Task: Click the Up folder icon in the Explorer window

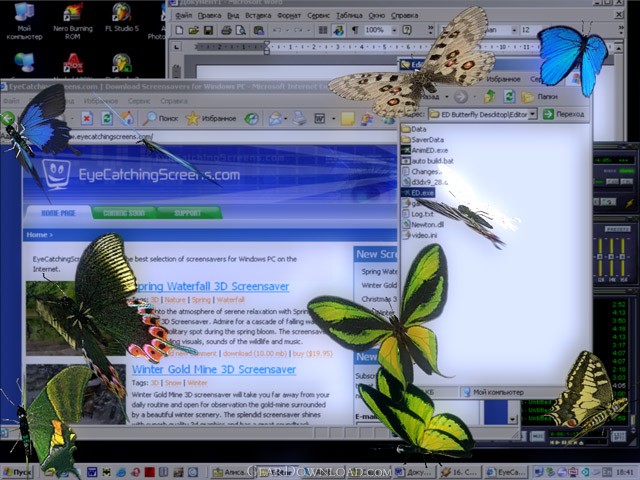Action: 489,97
